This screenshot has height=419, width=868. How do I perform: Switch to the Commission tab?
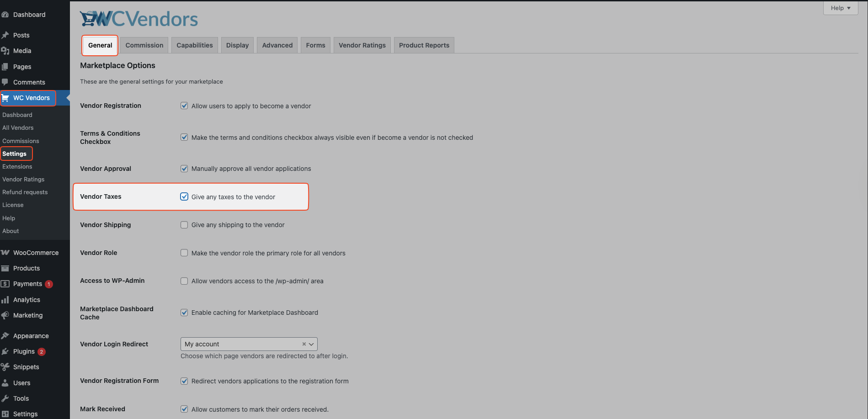pos(144,45)
